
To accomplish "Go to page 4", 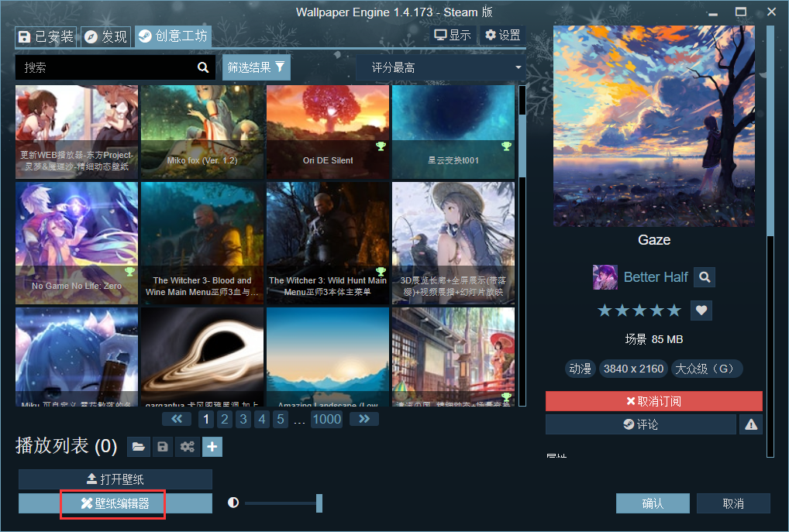I will pyautogui.click(x=262, y=419).
